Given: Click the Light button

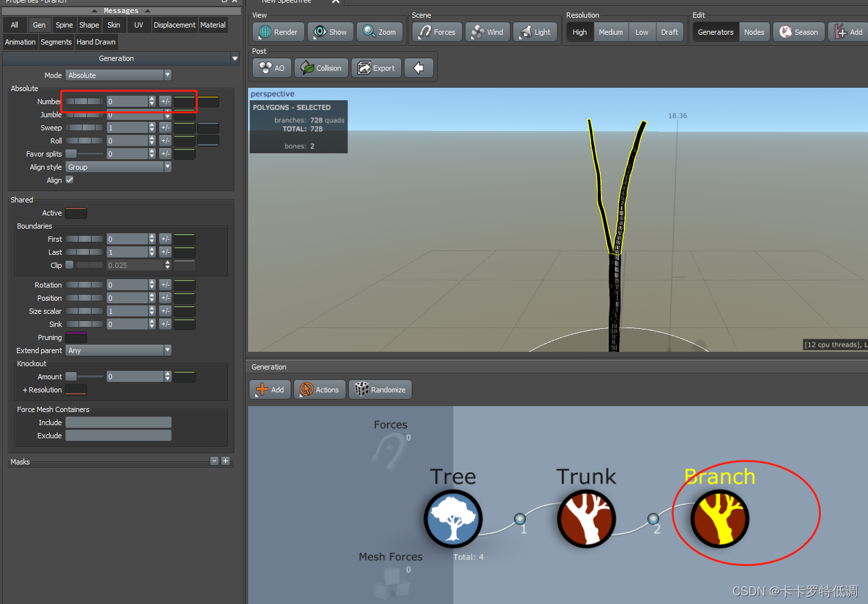Looking at the screenshot, I should 535,31.
